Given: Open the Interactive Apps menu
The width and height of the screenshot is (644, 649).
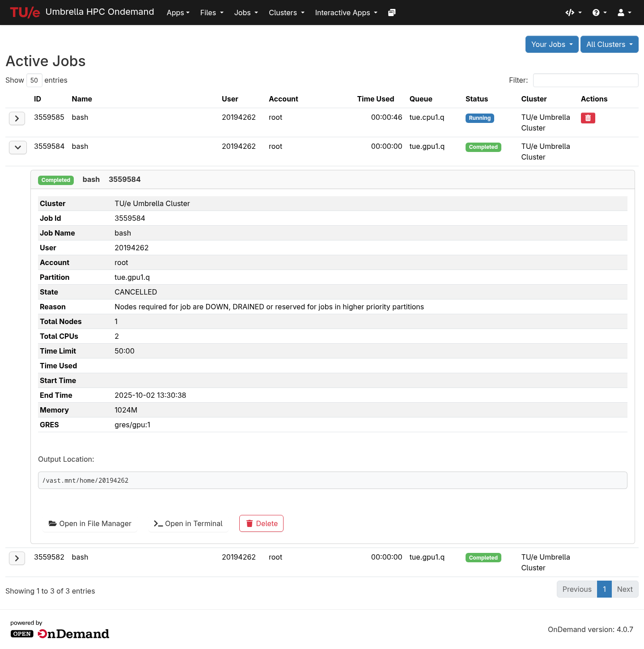Looking at the screenshot, I should pyautogui.click(x=346, y=13).
